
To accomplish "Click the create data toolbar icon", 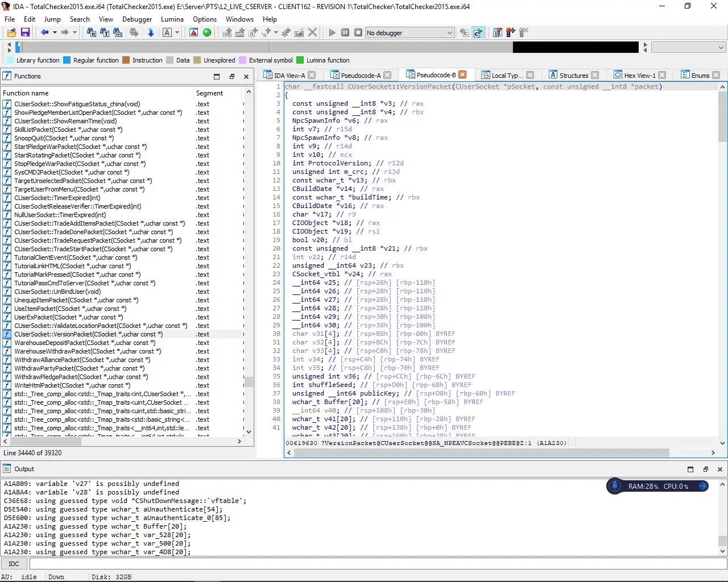I will (x=240, y=32).
